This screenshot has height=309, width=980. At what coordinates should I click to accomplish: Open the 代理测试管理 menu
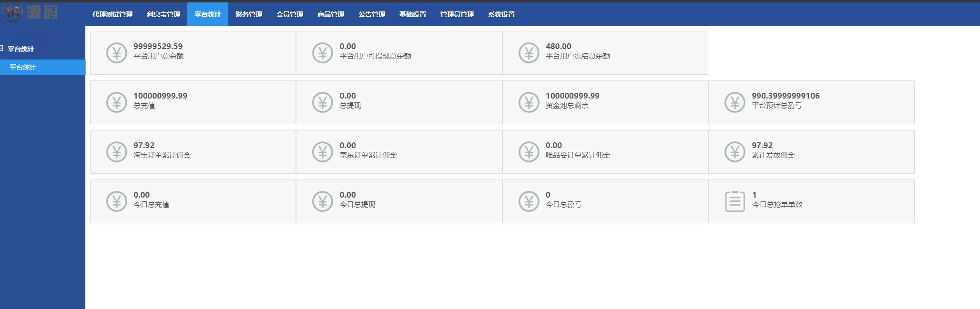point(112,14)
